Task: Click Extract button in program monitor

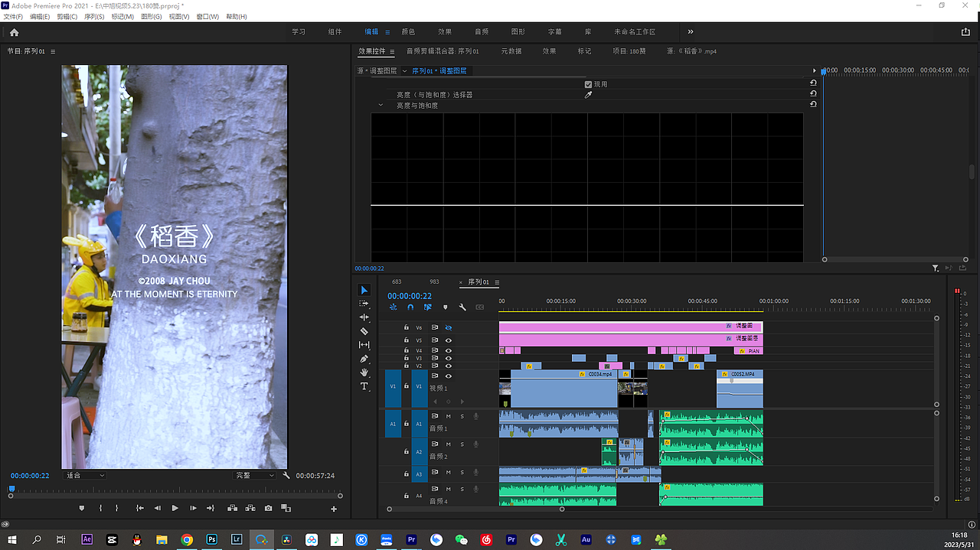Action: (x=250, y=508)
